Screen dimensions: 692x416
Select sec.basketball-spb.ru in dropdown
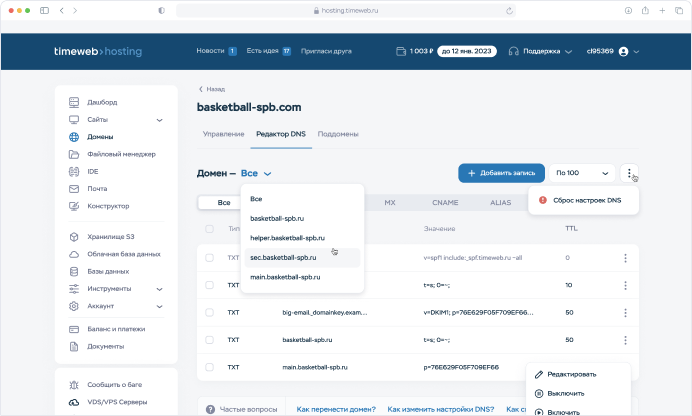pos(302,258)
